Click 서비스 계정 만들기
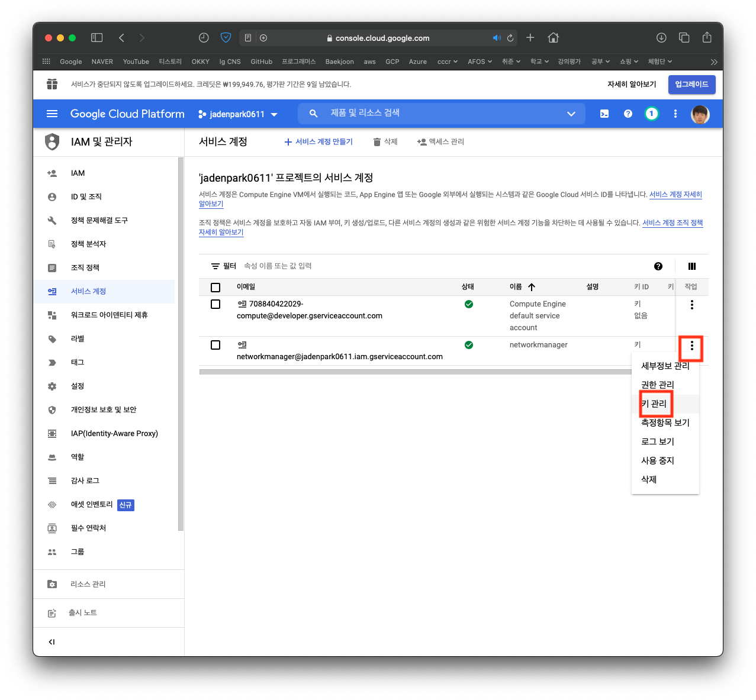 point(319,142)
